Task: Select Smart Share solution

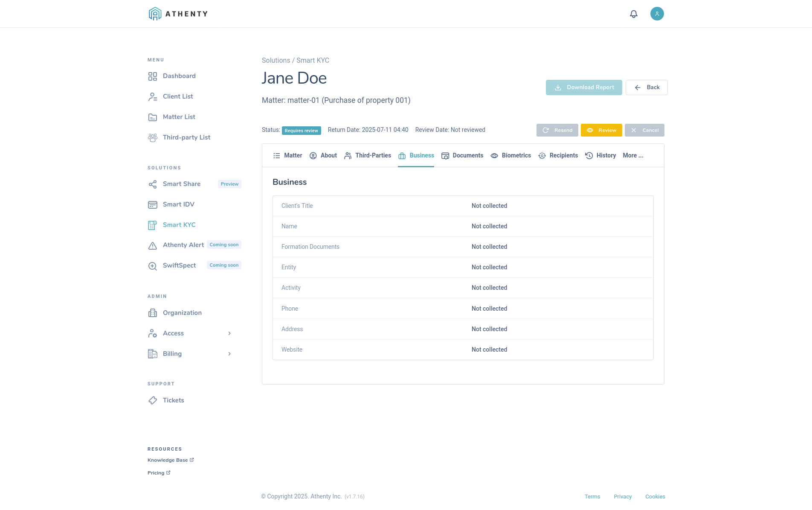Action: pyautogui.click(x=182, y=184)
